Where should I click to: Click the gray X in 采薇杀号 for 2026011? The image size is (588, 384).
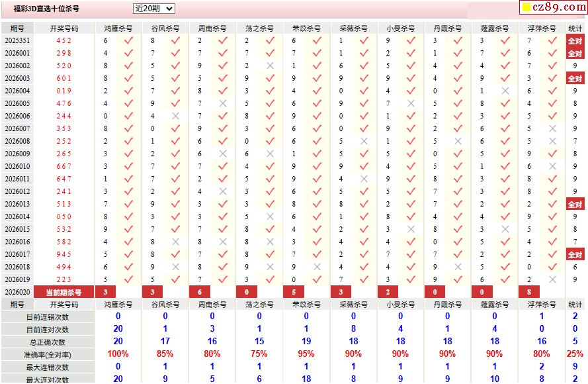click(x=364, y=179)
